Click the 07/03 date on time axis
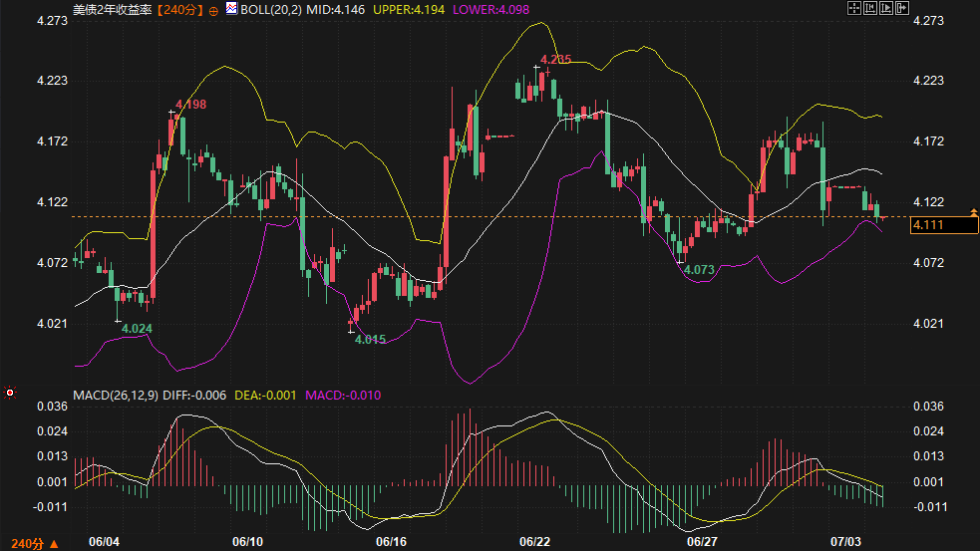Image resolution: width=980 pixels, height=551 pixels. 845,542
